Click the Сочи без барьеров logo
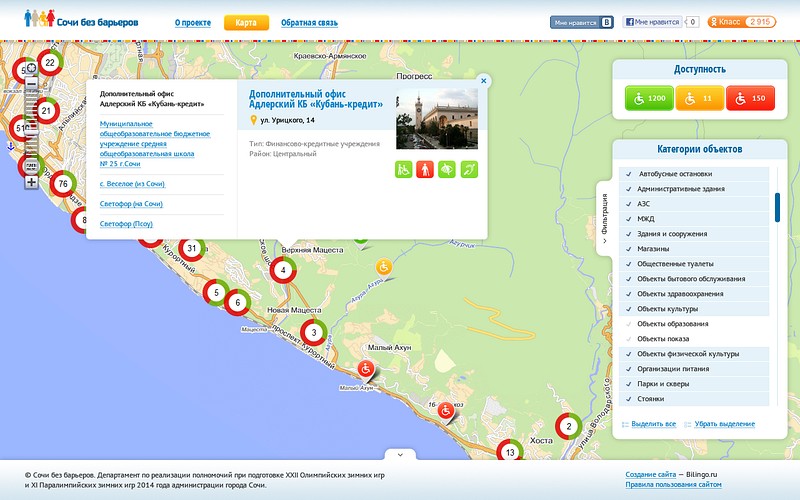This screenshot has height=500, width=800. [81, 19]
